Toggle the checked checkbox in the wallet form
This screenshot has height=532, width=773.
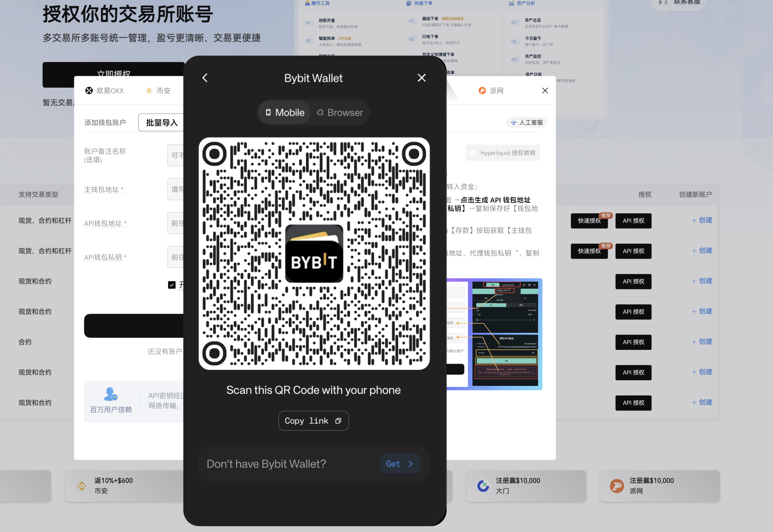point(172,285)
